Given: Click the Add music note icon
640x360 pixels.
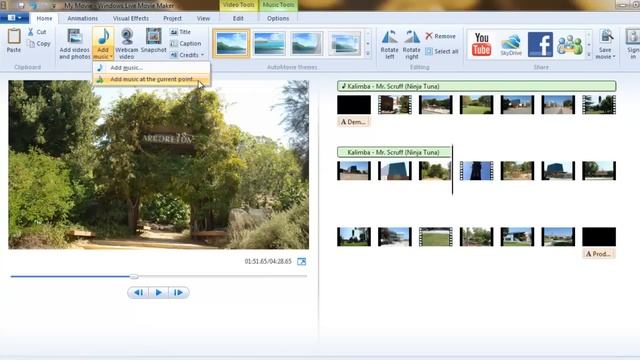Looking at the screenshot, I should click(x=103, y=37).
